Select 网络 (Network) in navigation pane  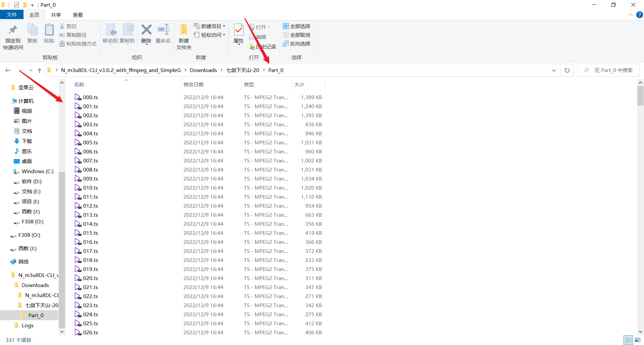[x=23, y=262]
